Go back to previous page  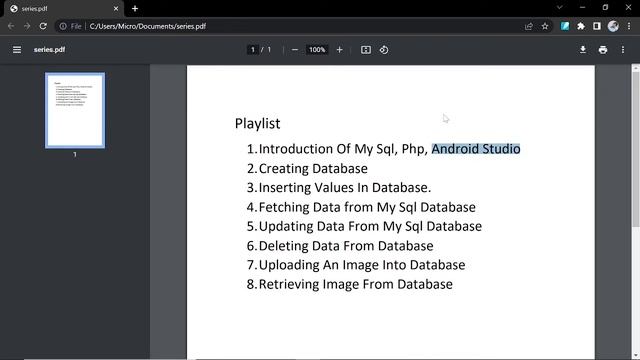[x=11, y=26]
